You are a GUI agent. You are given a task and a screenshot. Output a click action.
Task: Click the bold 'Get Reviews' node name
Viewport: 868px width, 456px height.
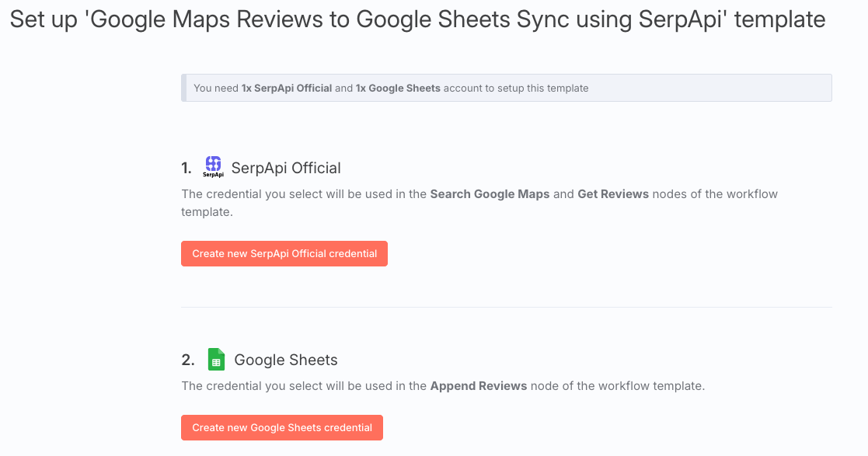(613, 194)
